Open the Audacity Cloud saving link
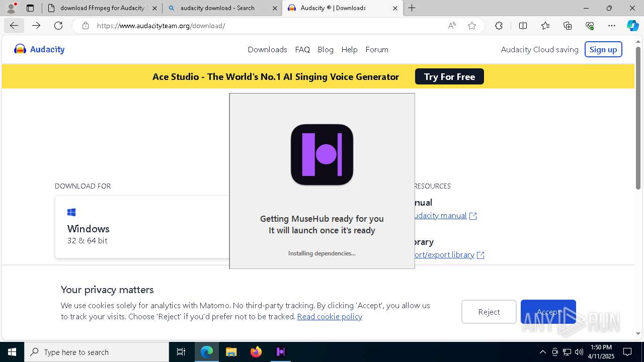The height and width of the screenshot is (362, 644). click(x=539, y=49)
